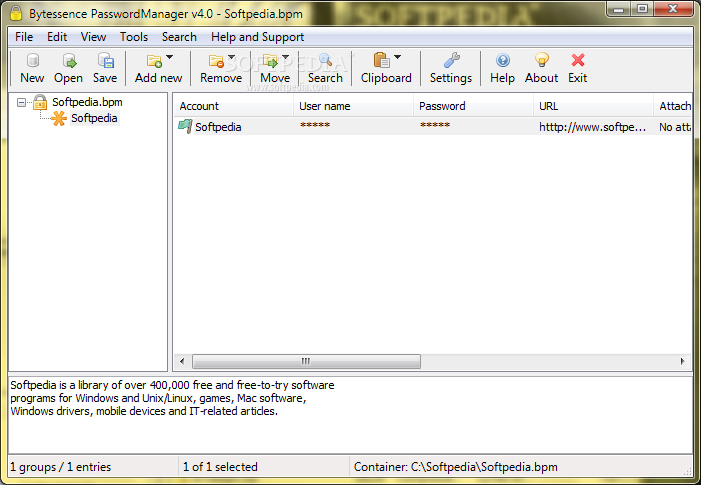Open the Search menu
The width and height of the screenshot is (701, 485).
tap(179, 37)
